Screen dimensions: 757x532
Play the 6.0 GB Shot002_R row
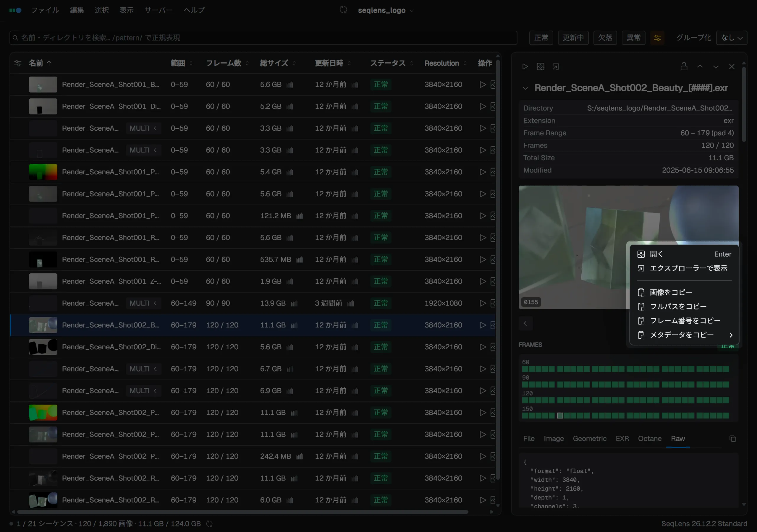pos(483,500)
